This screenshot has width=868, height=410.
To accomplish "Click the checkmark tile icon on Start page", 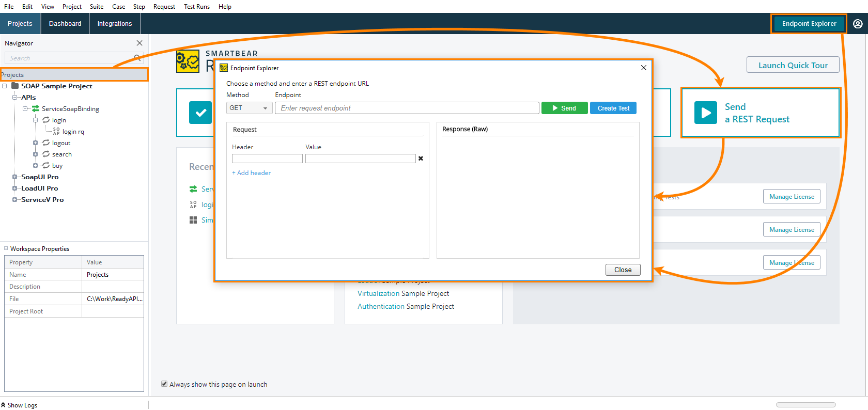I will click(x=200, y=113).
